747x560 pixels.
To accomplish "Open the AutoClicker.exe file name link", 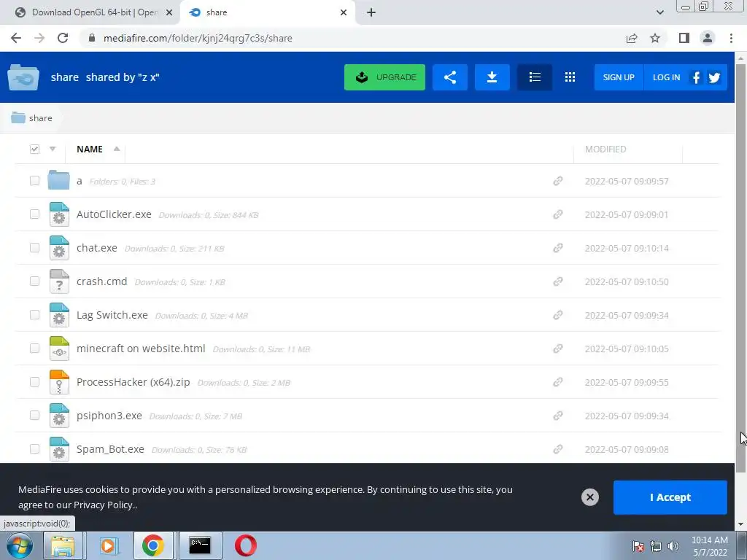I will (114, 214).
